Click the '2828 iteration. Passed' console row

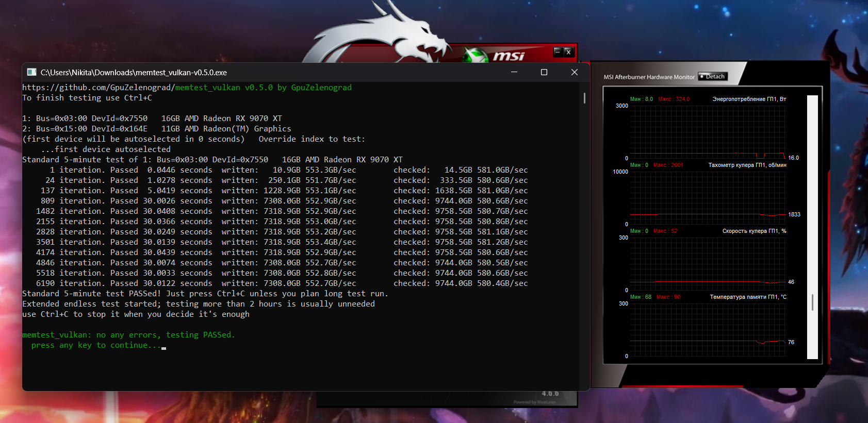pos(282,232)
